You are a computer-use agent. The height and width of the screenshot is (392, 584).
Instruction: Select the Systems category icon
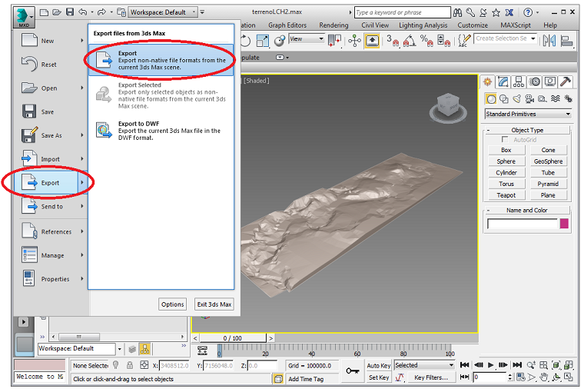[568, 98]
